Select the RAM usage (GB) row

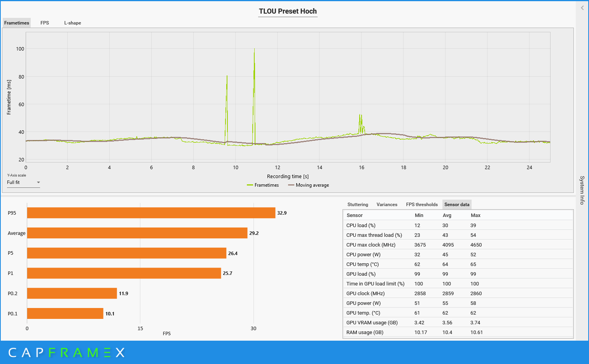coord(458,332)
